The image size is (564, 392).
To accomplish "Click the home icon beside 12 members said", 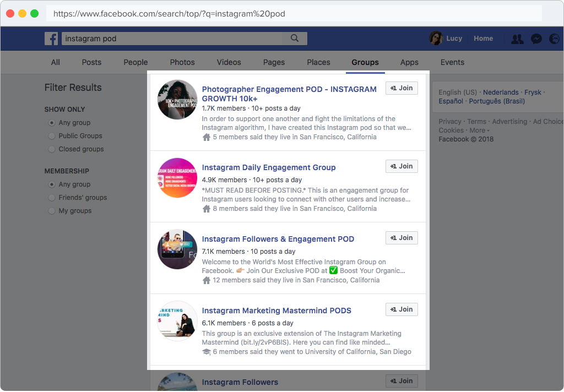I will pos(207,280).
